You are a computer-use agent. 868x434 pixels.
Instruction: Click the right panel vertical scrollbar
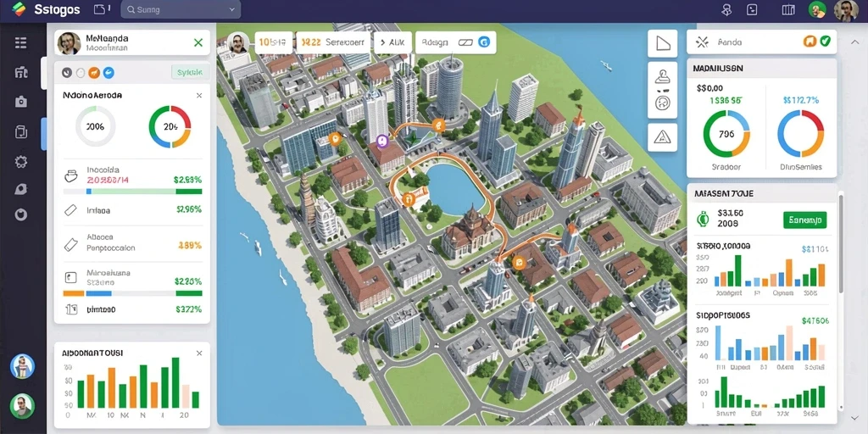[x=842, y=242]
